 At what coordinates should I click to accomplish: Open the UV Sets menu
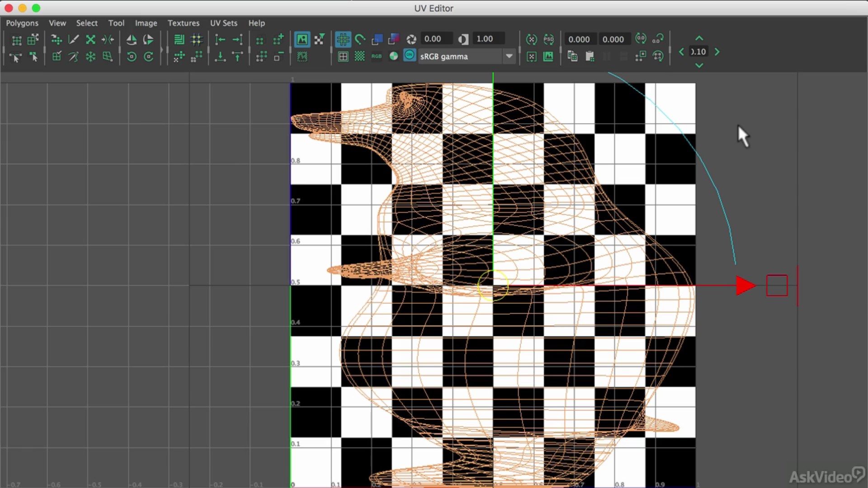(223, 23)
